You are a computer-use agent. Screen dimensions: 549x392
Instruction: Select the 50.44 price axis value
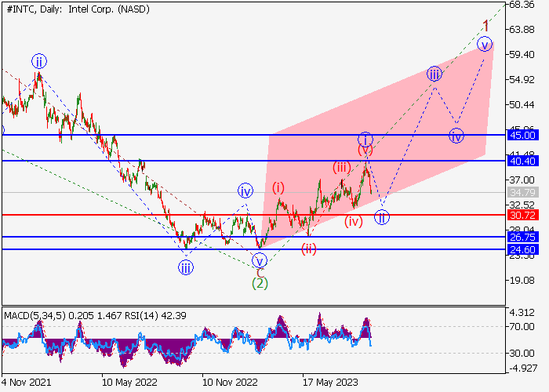point(522,104)
